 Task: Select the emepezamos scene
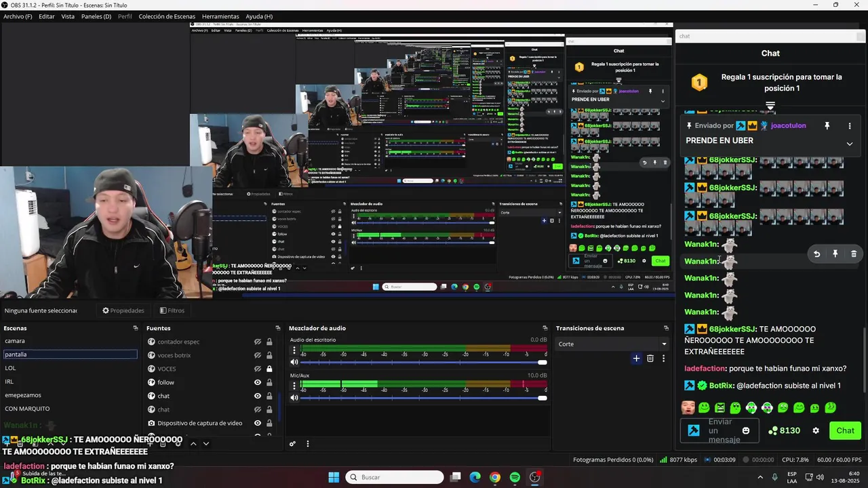70,395
